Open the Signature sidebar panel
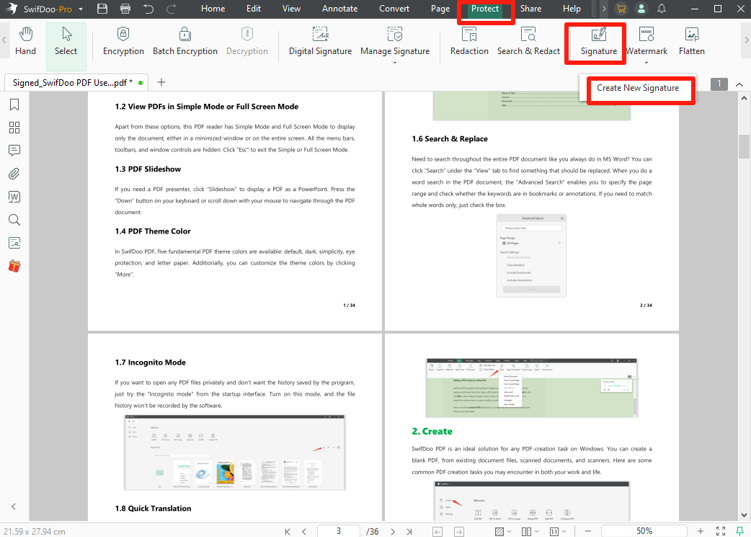751x537 pixels. click(14, 243)
